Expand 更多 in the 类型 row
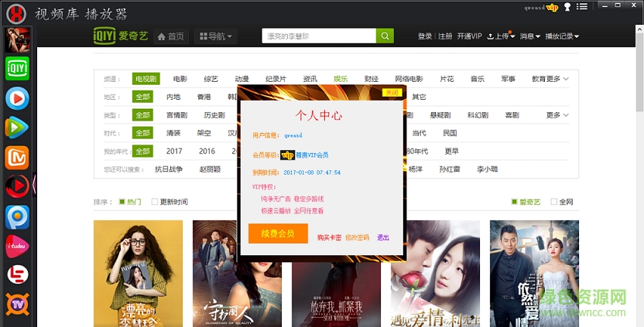The image size is (644, 327). [557, 115]
